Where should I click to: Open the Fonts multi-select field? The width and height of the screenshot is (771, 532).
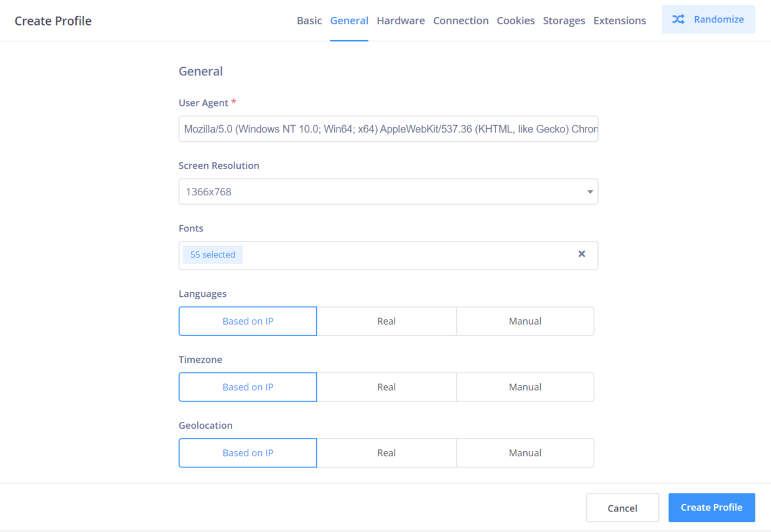(404, 255)
